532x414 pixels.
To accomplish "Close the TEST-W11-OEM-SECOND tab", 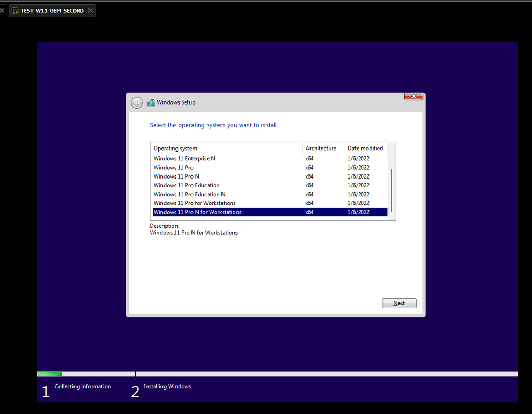I will click(x=90, y=10).
